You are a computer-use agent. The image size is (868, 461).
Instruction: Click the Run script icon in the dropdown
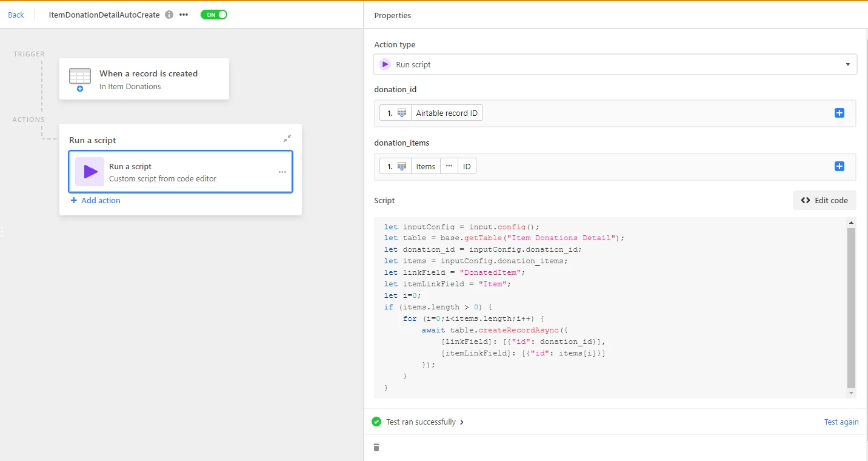pyautogui.click(x=385, y=64)
